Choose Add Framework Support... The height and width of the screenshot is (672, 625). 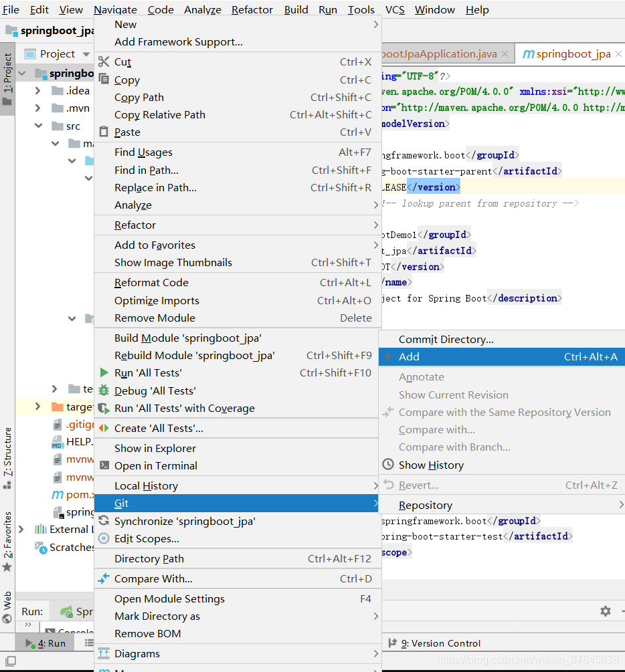(238, 41)
